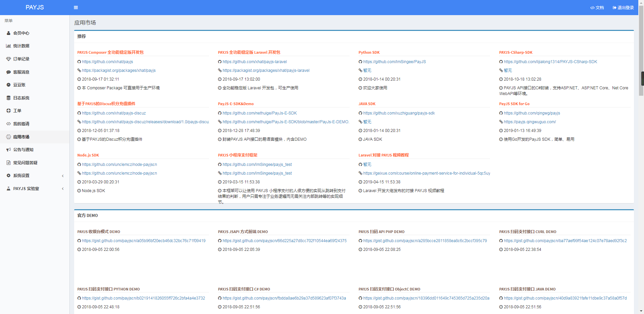The width and height of the screenshot is (644, 314).
Task: Click the PAYJS 实验室 flask icon
Action: tap(9, 189)
